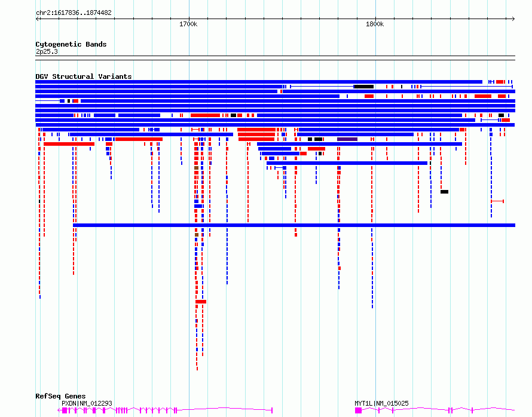Viewport: 532px width, 417px height.
Task: Click the lone long blue variant bar crossing the dashed columns
Action: [x=294, y=225]
